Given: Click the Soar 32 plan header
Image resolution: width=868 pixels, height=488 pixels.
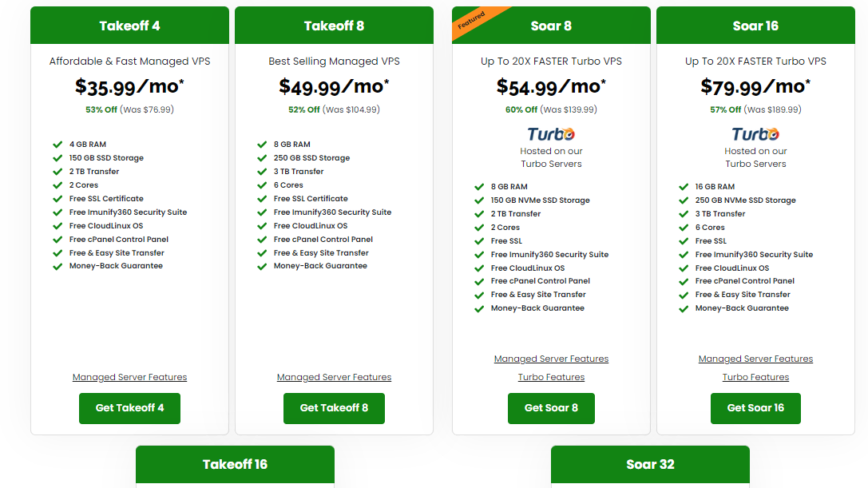Looking at the screenshot, I should [x=651, y=464].
